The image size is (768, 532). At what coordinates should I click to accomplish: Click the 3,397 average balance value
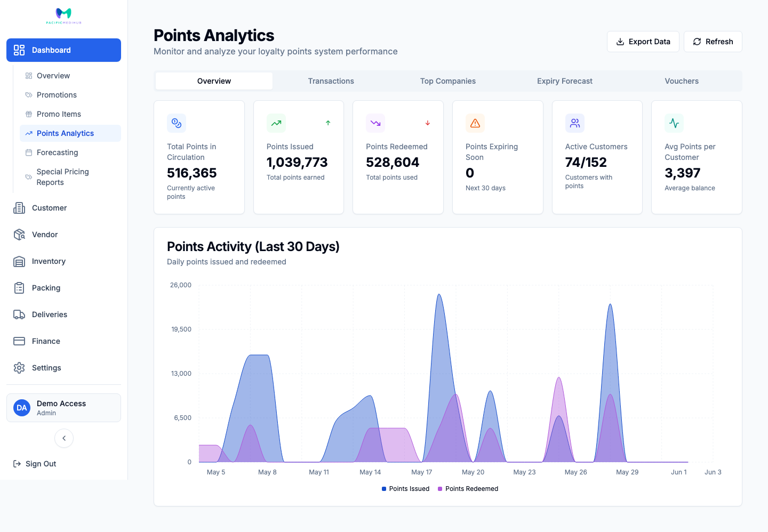[x=683, y=173]
